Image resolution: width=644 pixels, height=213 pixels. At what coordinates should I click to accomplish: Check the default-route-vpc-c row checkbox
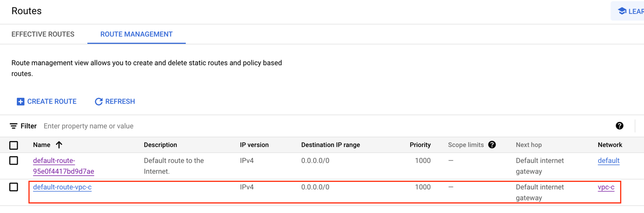[x=14, y=187]
